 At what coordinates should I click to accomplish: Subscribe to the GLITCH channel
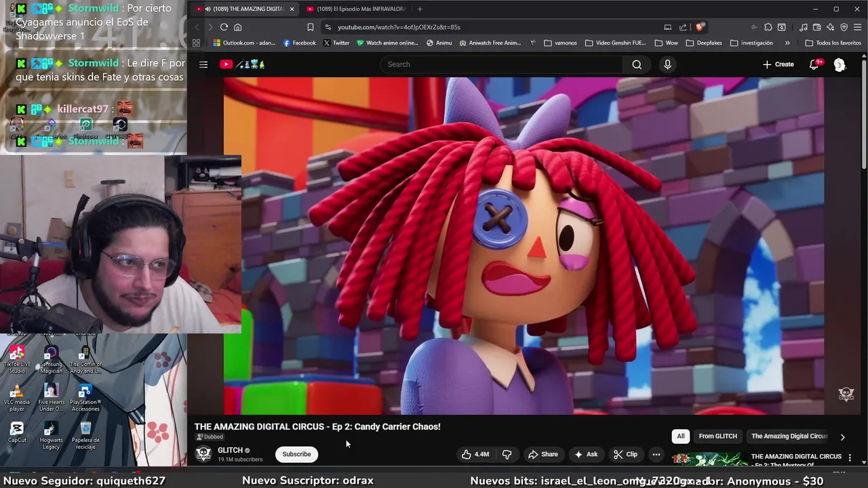[x=296, y=454]
